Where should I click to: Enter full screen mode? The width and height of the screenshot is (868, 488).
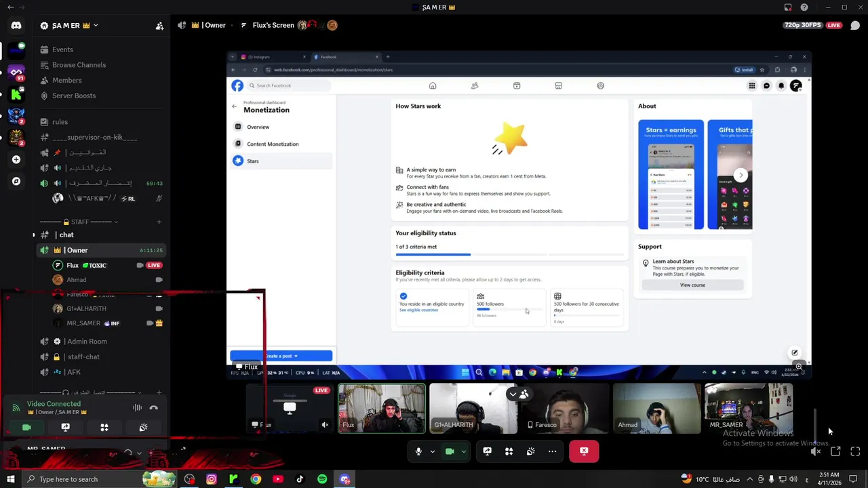tap(855, 451)
